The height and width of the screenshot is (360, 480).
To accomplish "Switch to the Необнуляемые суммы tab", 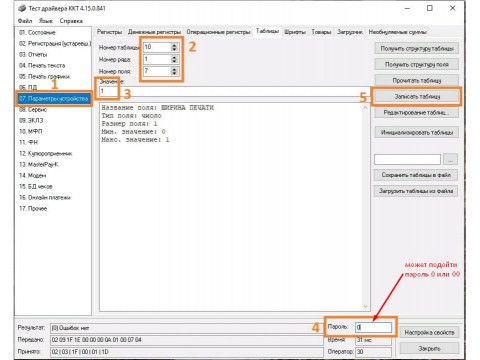I will (x=397, y=32).
